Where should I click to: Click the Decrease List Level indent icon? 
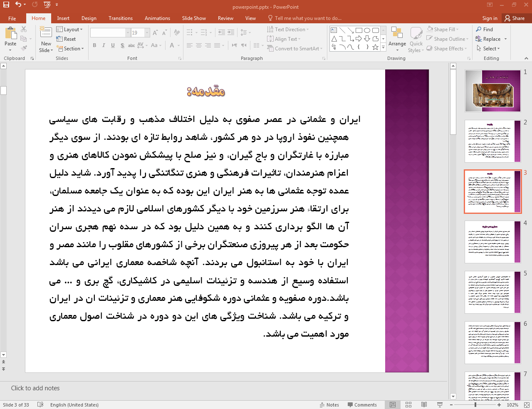[222, 32]
